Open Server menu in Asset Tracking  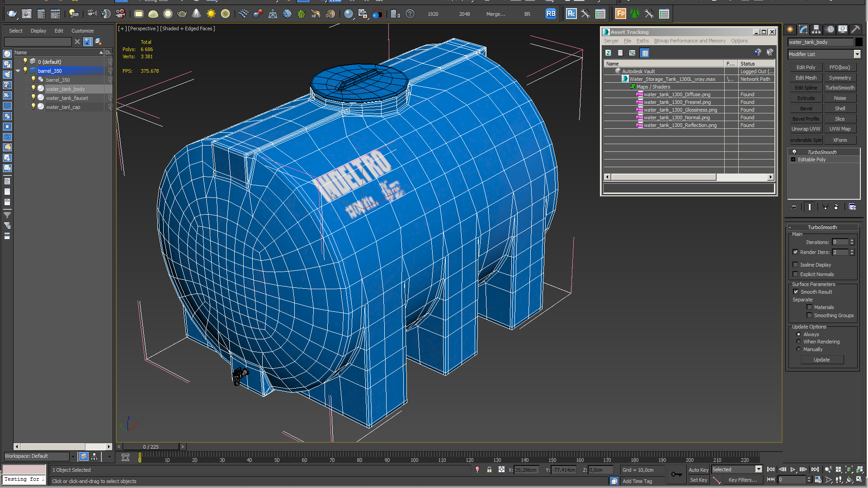(x=611, y=41)
